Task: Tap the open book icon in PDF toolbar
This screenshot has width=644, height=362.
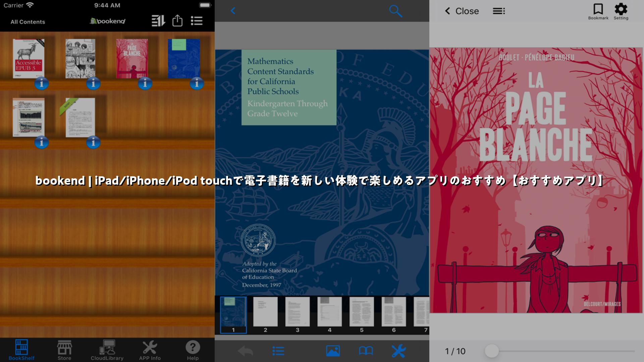Action: 366,351
